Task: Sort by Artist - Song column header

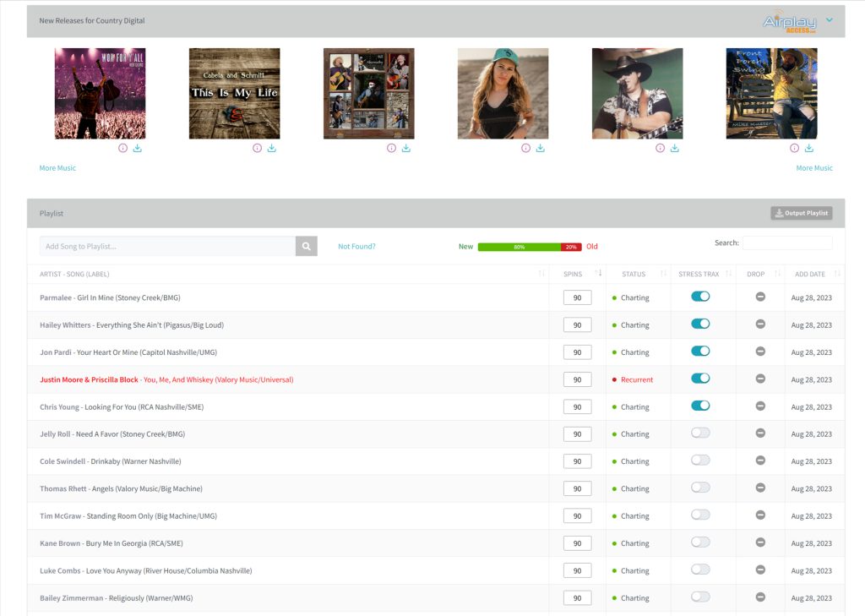Action: [x=74, y=274]
